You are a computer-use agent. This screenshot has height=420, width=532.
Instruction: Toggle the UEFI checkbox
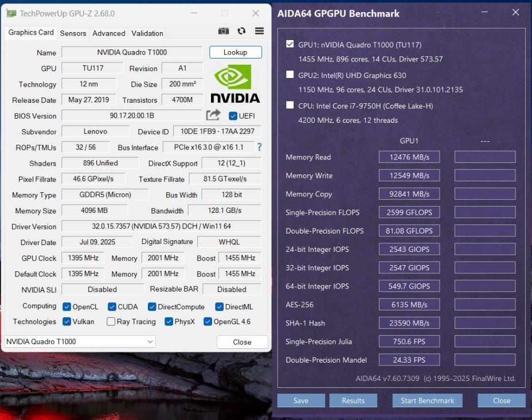point(233,116)
